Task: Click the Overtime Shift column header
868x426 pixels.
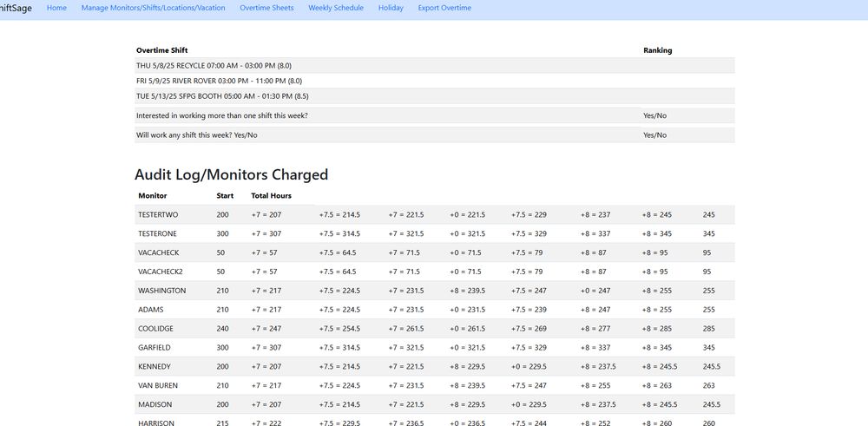Action: (x=162, y=50)
